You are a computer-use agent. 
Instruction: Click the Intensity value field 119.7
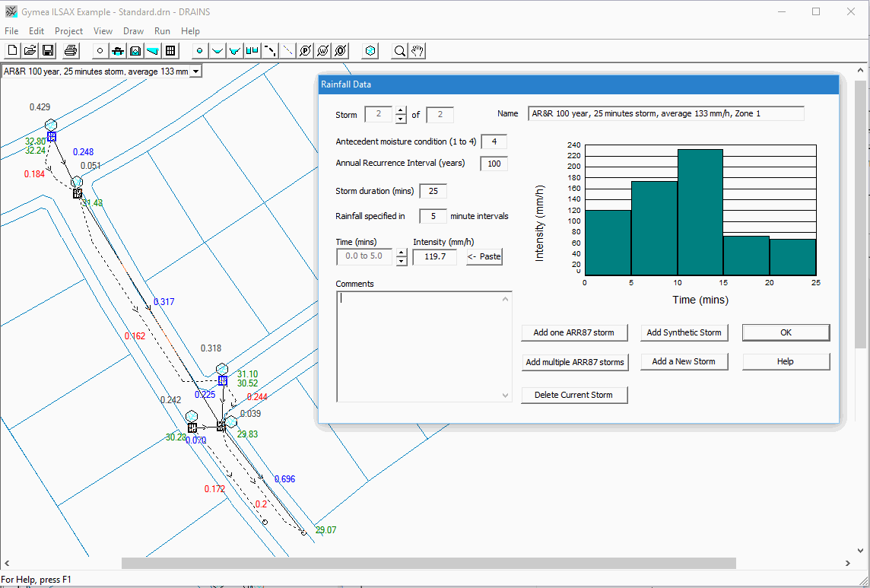pos(434,256)
